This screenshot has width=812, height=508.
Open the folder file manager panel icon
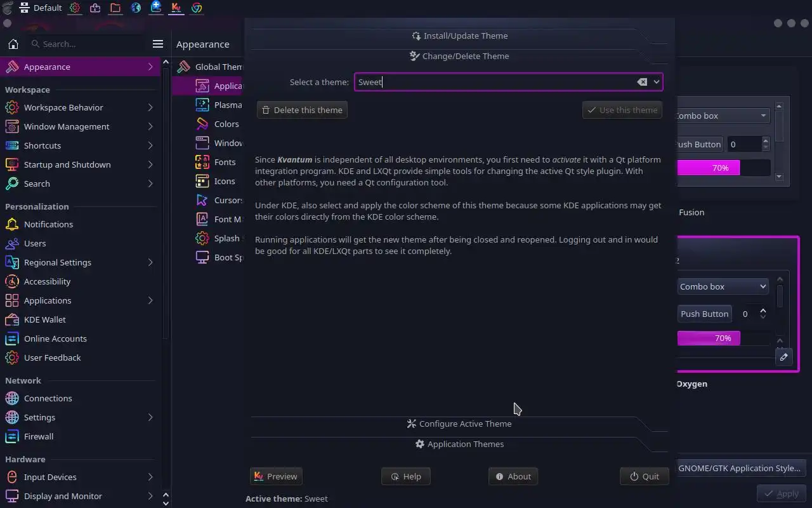coord(115,8)
